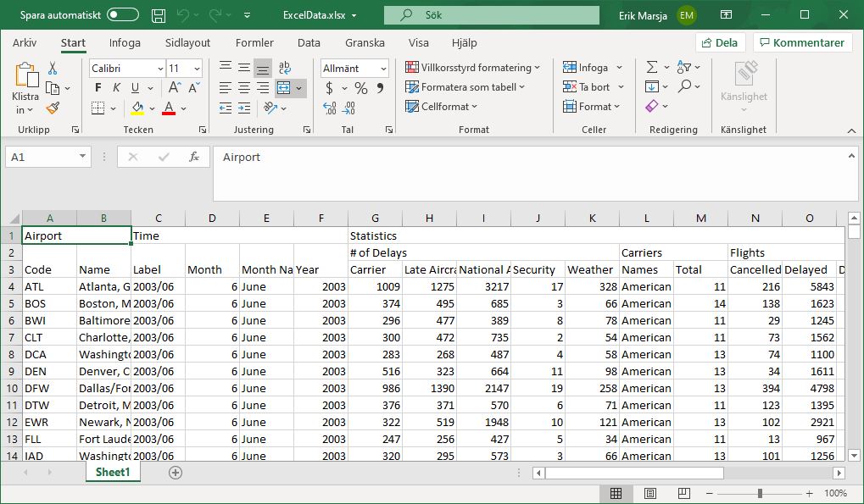Screen dimensions: 864x504
Task: Select the Format Painter brush icon
Action: [x=53, y=108]
